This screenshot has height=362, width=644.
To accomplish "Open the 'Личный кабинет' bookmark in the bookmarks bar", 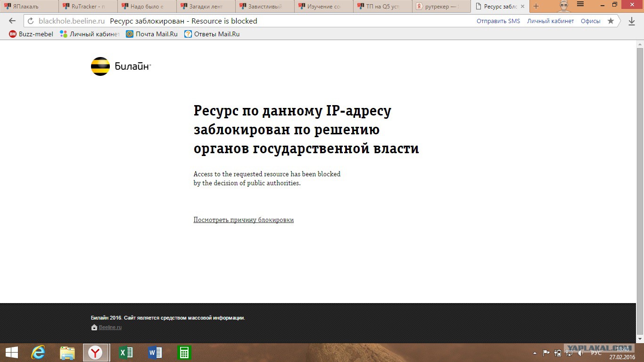I will coord(90,34).
